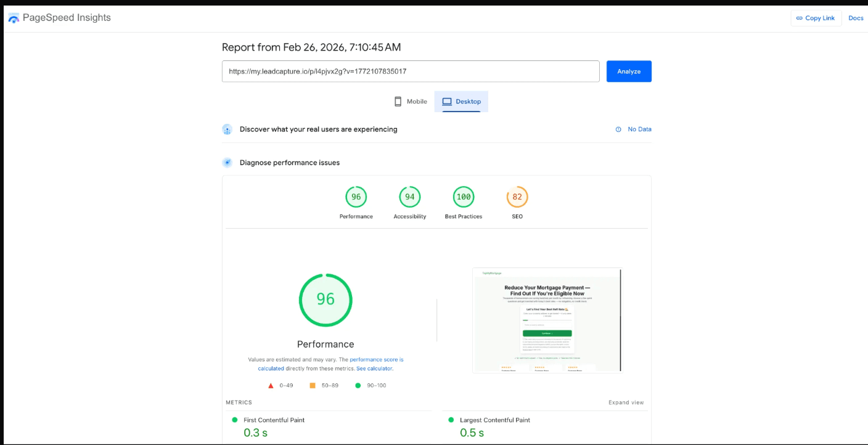Screen dimensions: 868x445
Task: Click Expand view above the metrics
Action: coord(626,402)
